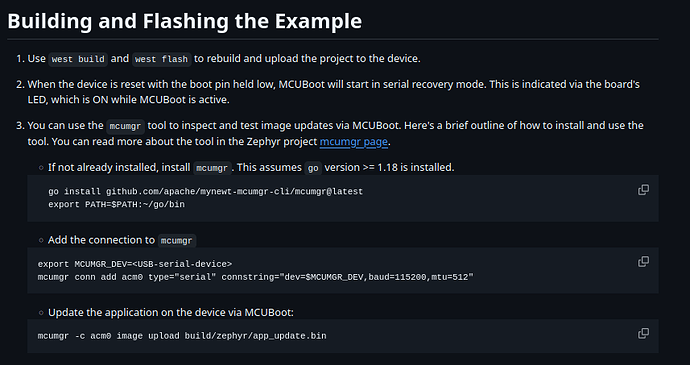Click mcumgr code in the install bullet
Screen dimensions: 690x365
click(x=212, y=168)
